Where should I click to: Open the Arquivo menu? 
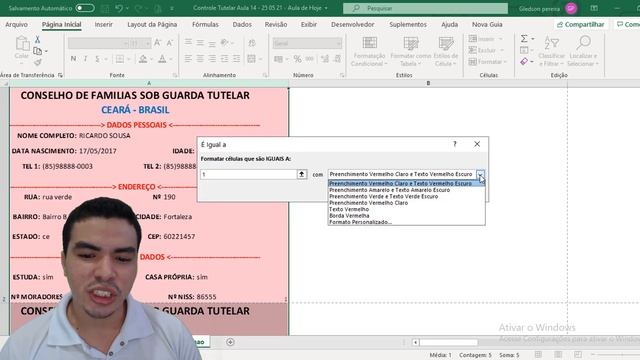[16, 24]
